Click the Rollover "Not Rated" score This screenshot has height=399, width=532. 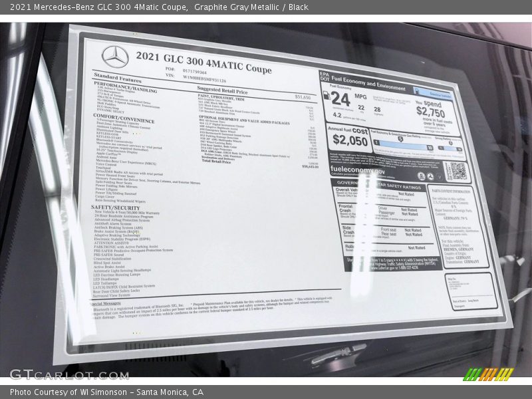point(417,247)
